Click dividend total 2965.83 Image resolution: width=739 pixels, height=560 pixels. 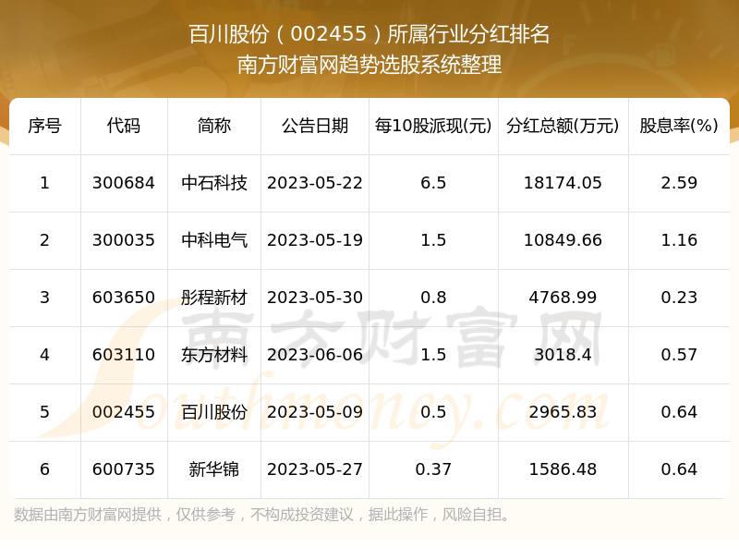click(563, 412)
